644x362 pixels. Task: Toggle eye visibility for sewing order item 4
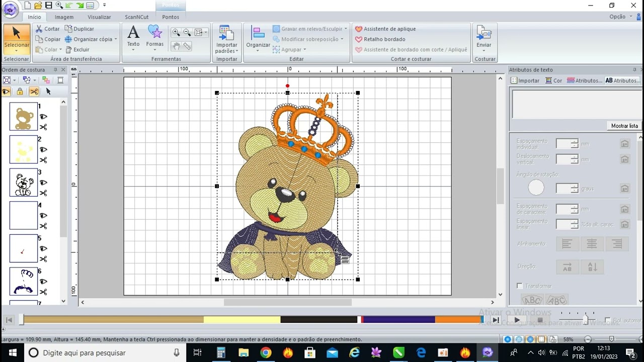pyautogui.click(x=43, y=216)
